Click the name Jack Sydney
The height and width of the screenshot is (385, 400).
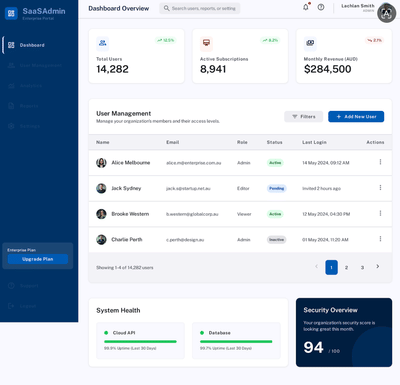coord(126,188)
